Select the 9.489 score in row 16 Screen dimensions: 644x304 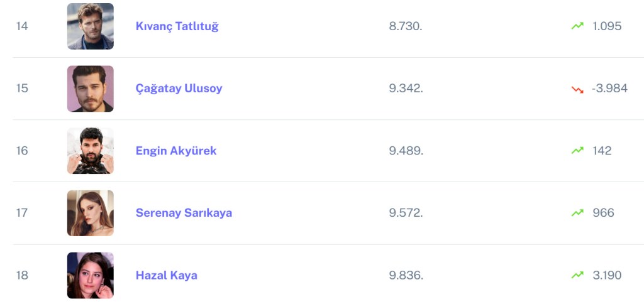(x=406, y=151)
